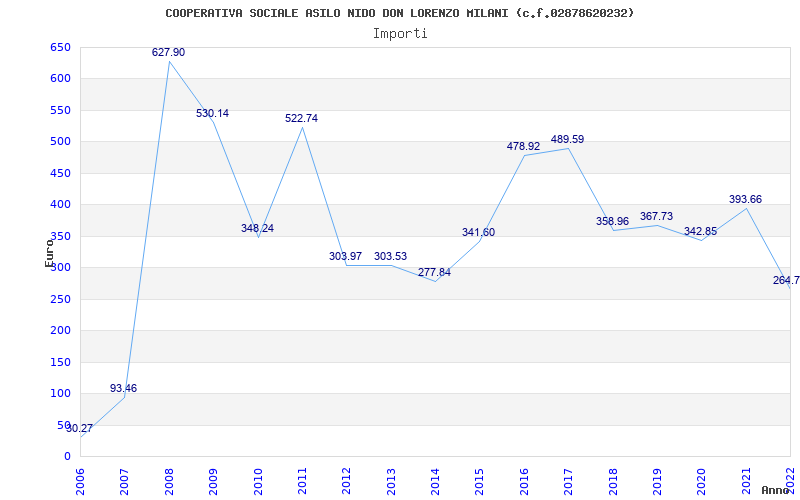
Task: Click x-axis year 2017
Action: pyautogui.click(x=568, y=481)
